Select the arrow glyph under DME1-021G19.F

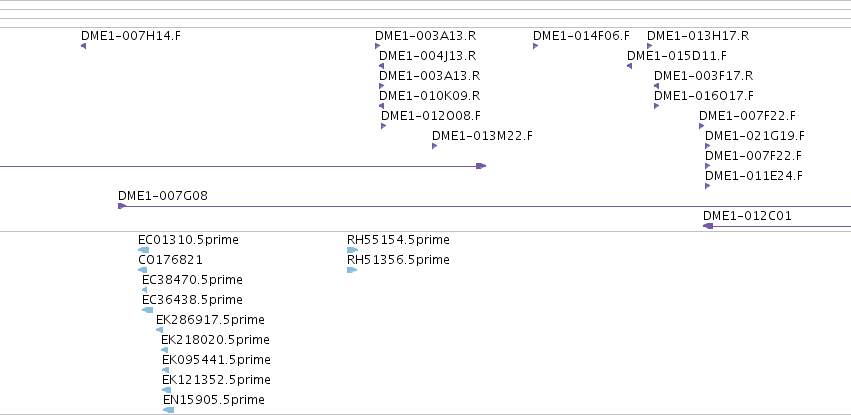tap(708, 146)
